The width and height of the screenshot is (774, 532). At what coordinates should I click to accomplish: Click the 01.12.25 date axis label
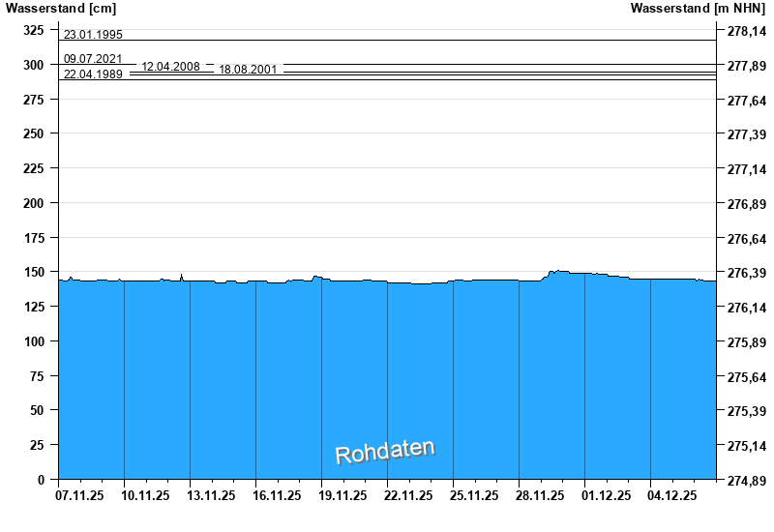607,495
